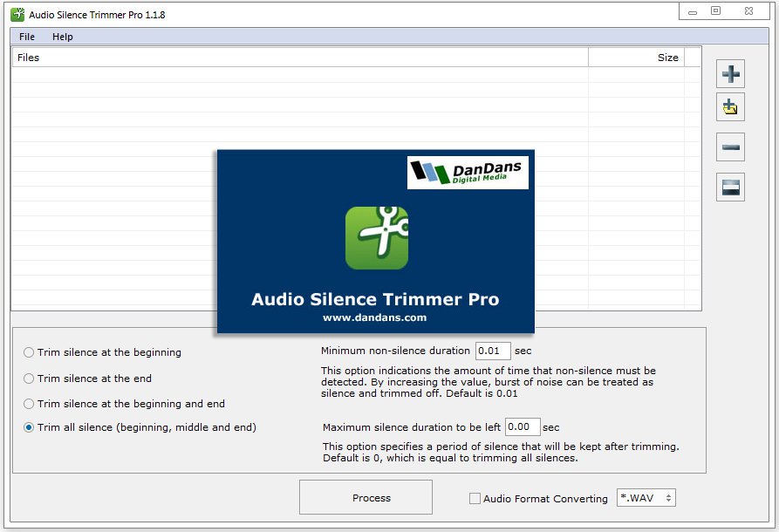Screen dimensions: 779x532
Task: Click the Add folder icon
Action: pos(730,106)
